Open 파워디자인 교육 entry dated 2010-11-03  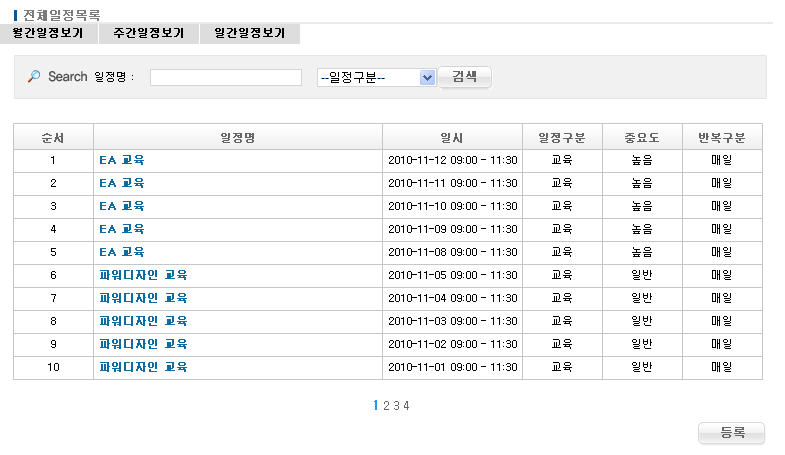click(143, 321)
